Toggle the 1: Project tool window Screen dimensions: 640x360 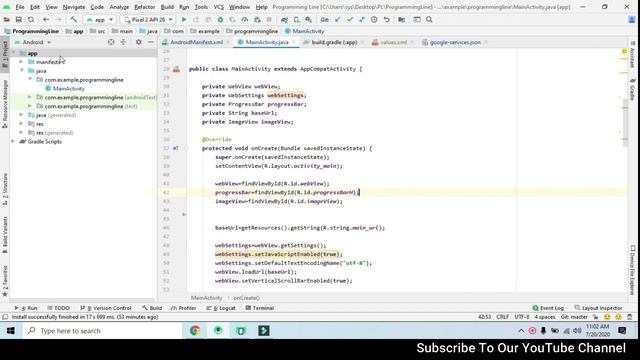point(5,55)
